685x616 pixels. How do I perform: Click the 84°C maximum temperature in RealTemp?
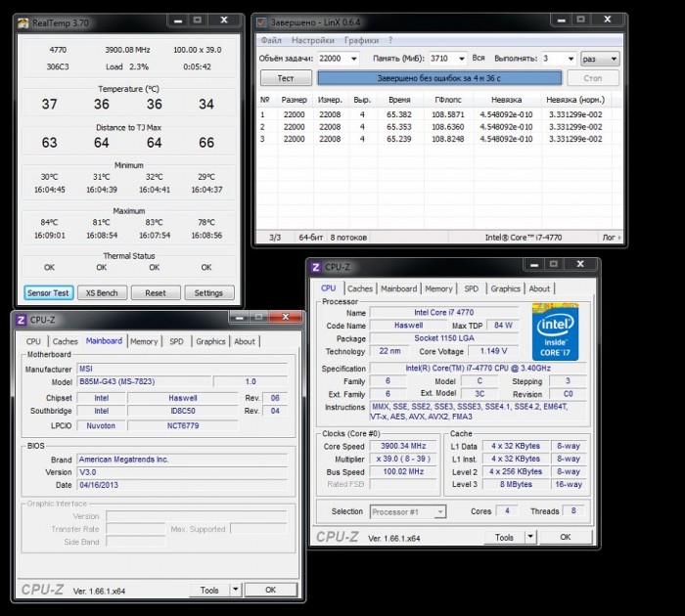pos(49,222)
